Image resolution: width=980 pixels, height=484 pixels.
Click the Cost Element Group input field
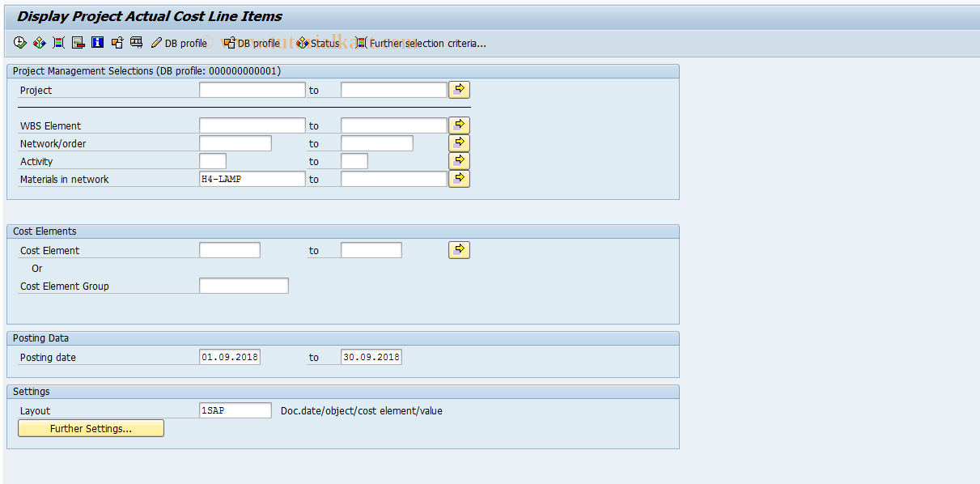point(244,285)
